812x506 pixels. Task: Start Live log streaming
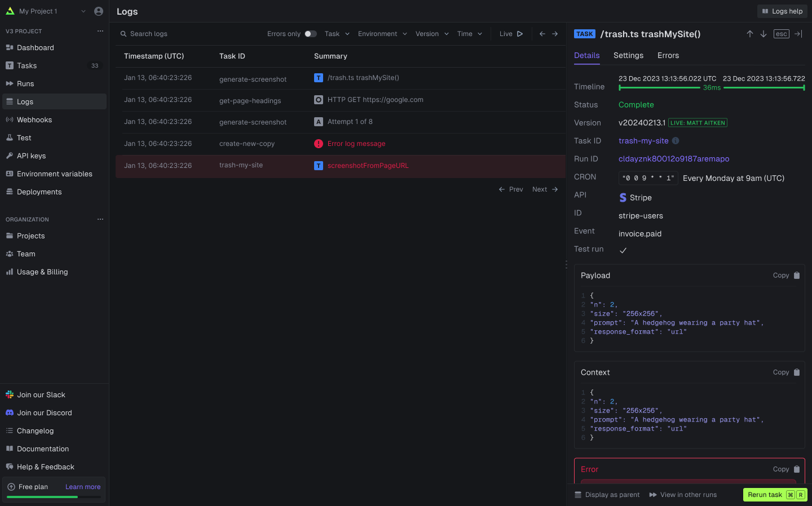point(511,34)
